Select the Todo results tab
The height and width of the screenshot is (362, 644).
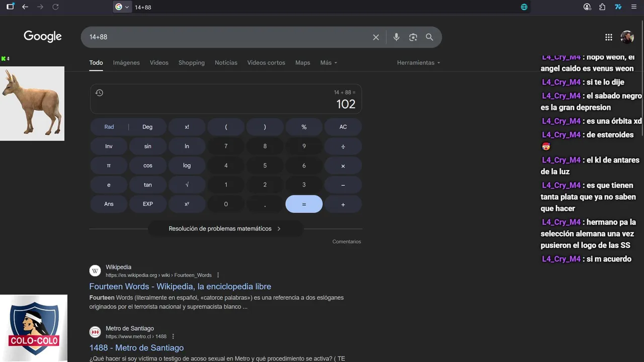tap(96, 63)
